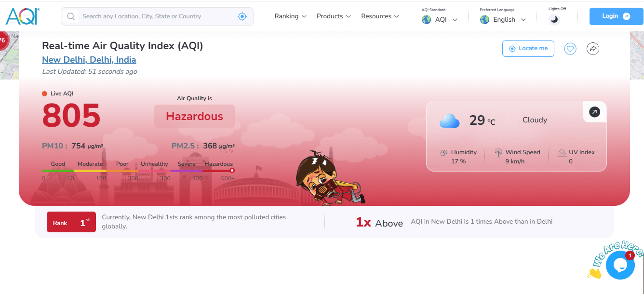Click the Locate me button
The image size is (644, 294).
point(528,49)
